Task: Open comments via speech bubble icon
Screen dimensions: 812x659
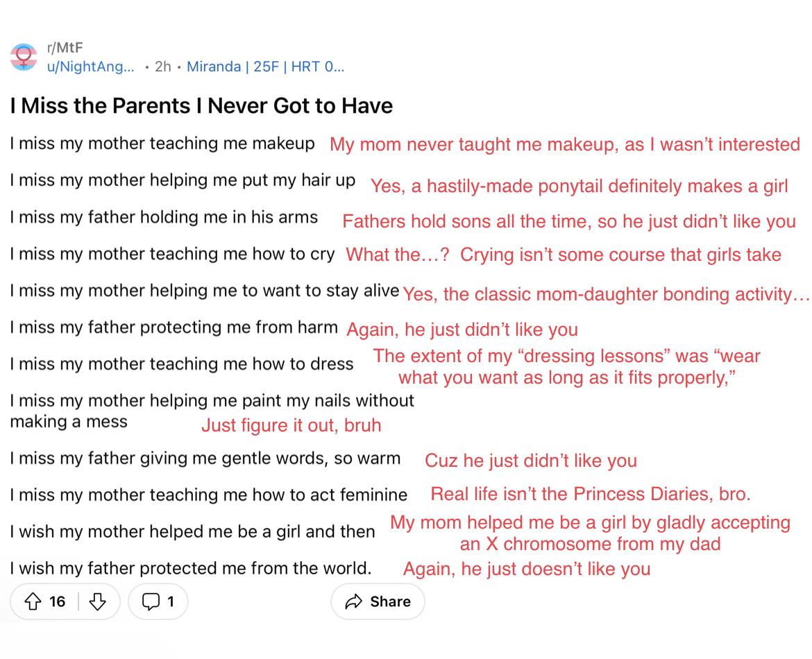Action: pyautogui.click(x=151, y=601)
